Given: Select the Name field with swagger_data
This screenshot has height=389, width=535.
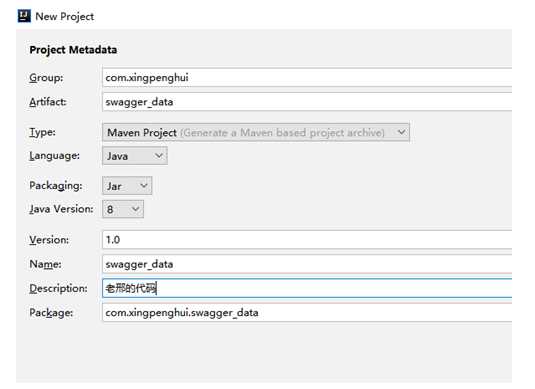Looking at the screenshot, I should tap(307, 264).
